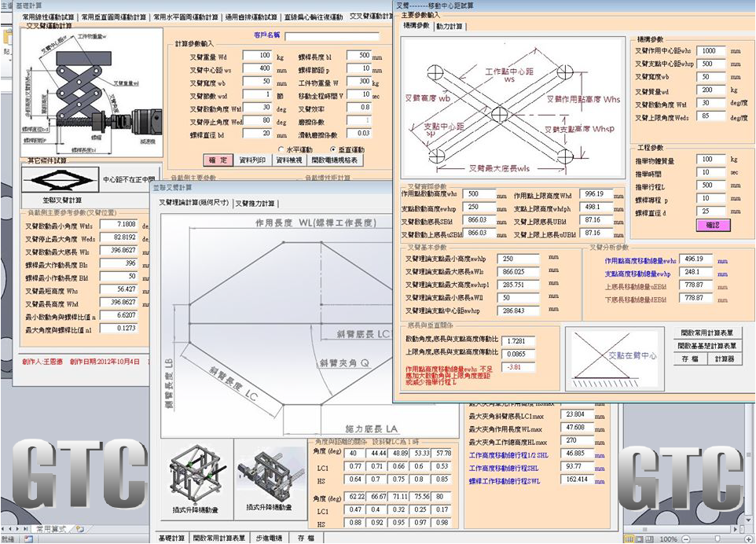The image size is (756, 544).
Task: Open the 常用垂直圓周運動計算 tab
Action: pos(114,17)
